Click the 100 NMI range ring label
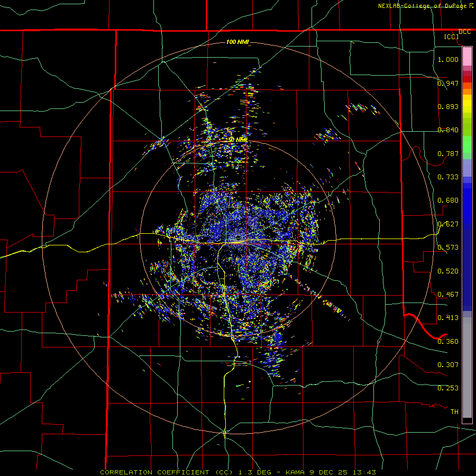 (x=237, y=42)
